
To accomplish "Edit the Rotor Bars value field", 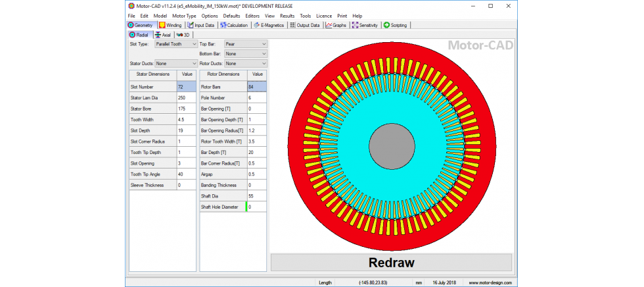I will pos(257,87).
